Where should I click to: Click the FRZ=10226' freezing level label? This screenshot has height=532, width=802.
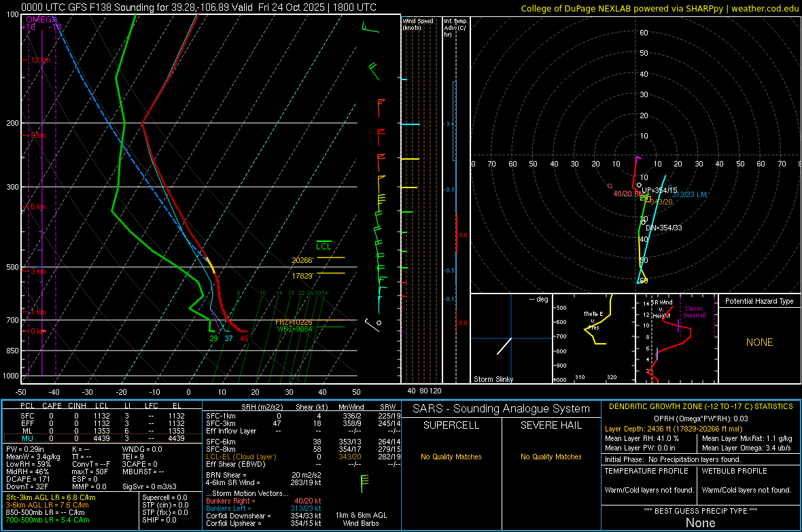click(x=294, y=322)
